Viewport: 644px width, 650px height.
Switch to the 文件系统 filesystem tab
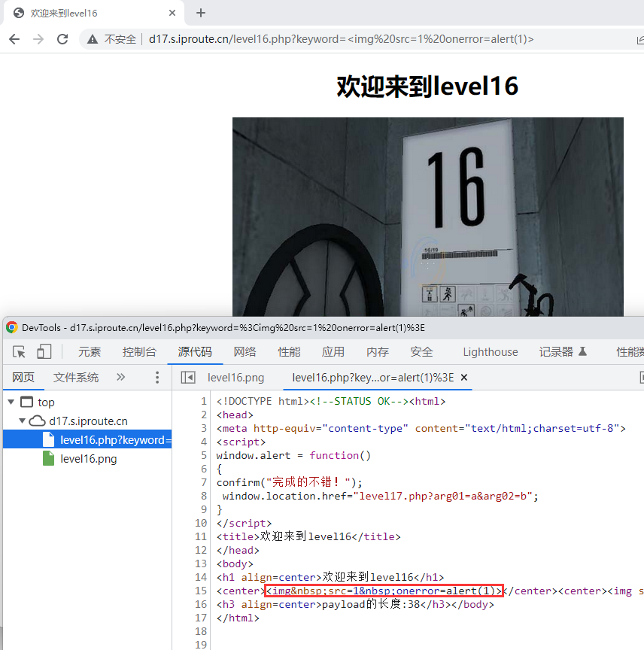[76, 378]
